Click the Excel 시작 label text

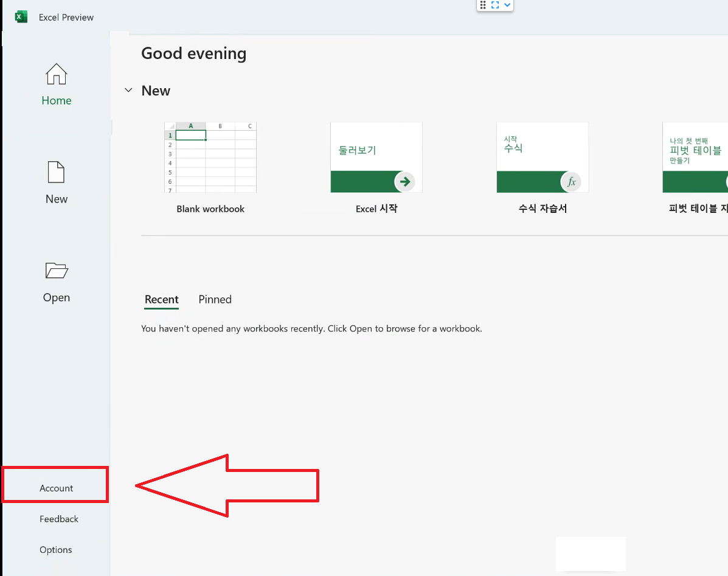tap(376, 209)
